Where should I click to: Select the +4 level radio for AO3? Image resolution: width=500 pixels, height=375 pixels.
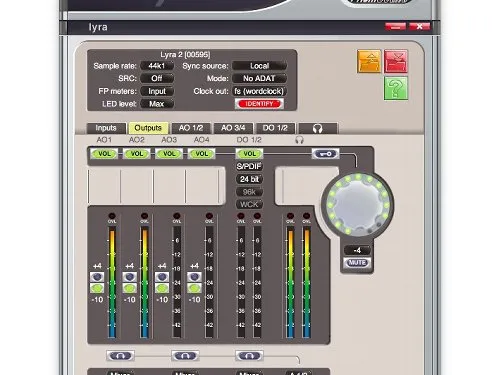point(162,277)
